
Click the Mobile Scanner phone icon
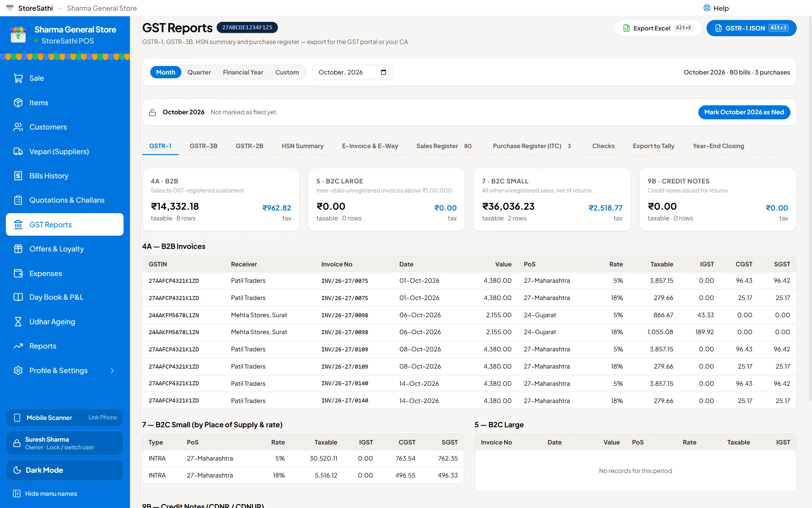pyautogui.click(x=17, y=418)
